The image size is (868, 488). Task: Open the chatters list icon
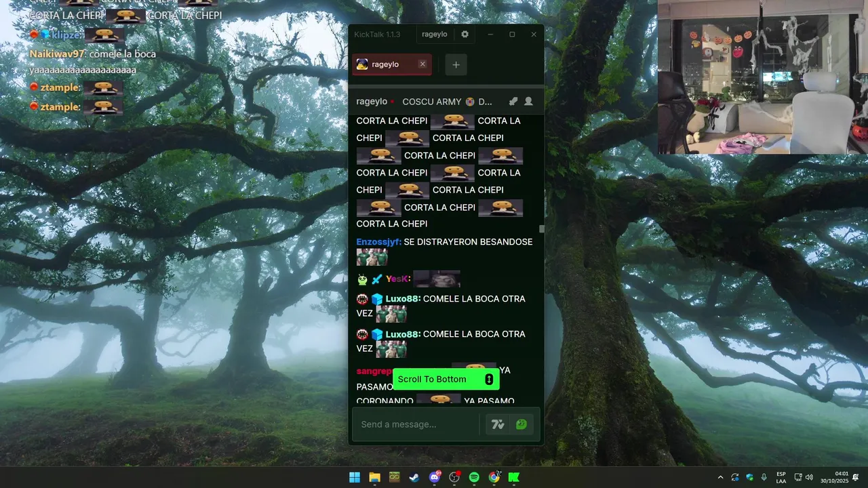[x=528, y=102]
